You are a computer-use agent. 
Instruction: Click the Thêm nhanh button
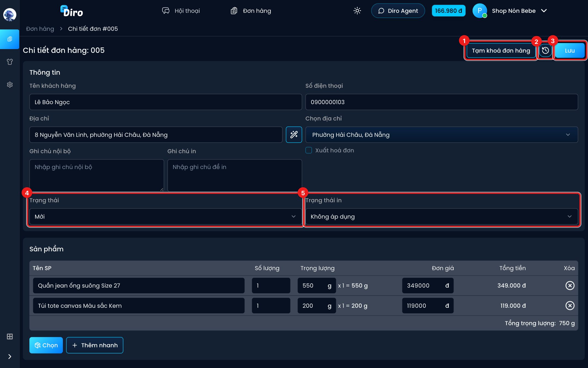click(94, 345)
